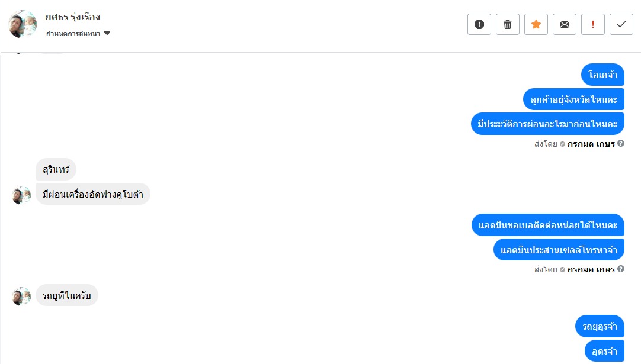Viewport: 641px width, 364px height.
Task: Mark conversation unread with envelope icon
Action: 565,24
